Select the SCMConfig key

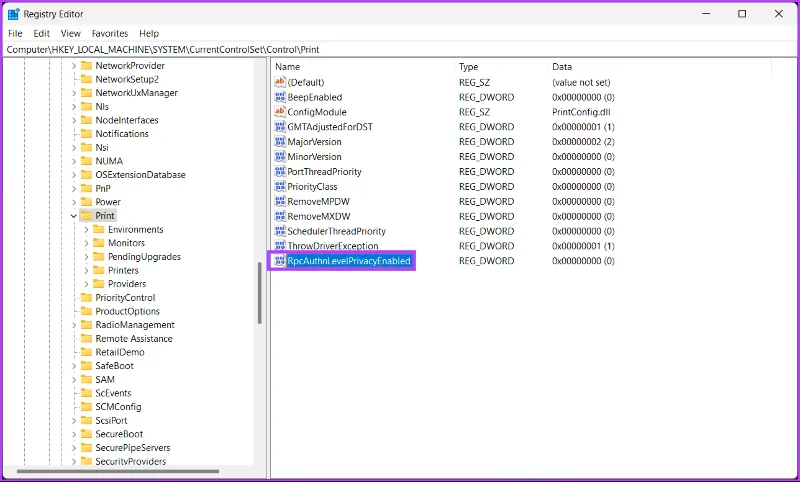coord(118,407)
